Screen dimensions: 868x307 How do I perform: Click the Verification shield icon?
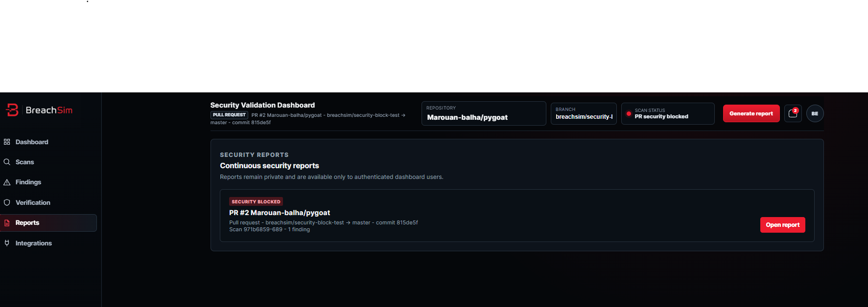pos(7,202)
